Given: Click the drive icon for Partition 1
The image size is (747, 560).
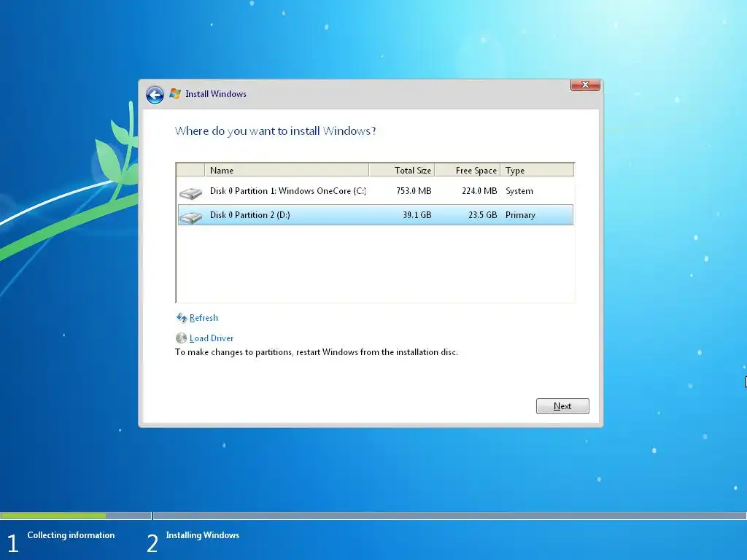Looking at the screenshot, I should point(190,192).
